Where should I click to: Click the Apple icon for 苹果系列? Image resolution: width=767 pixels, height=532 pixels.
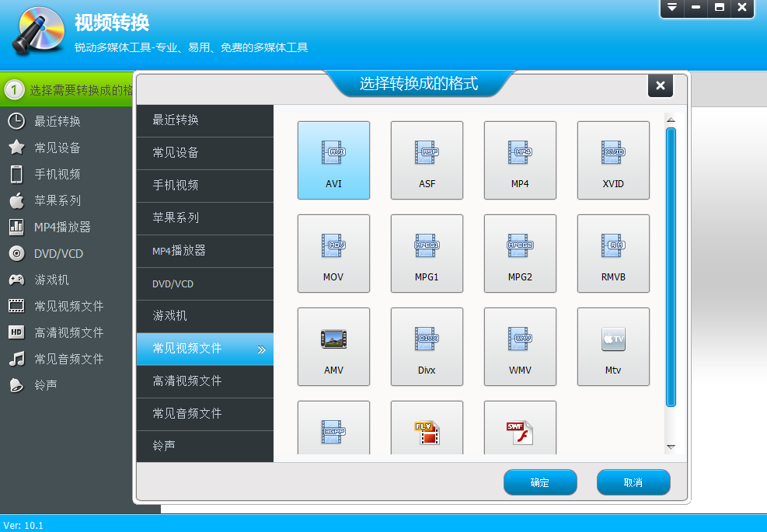16,200
